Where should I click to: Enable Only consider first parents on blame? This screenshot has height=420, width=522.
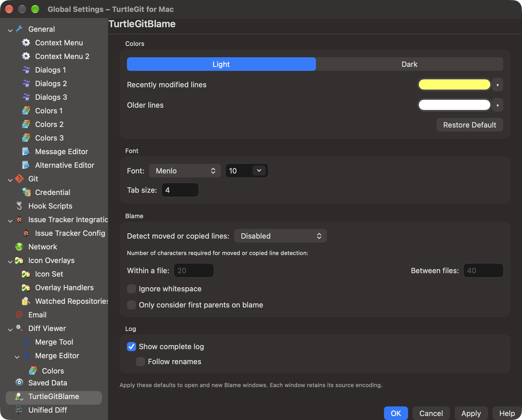coord(131,305)
